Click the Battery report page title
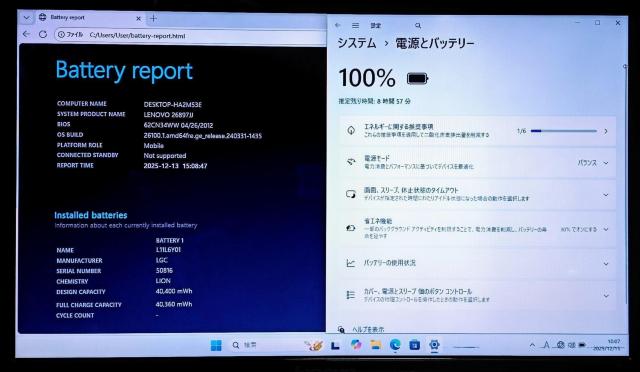 [x=124, y=71]
